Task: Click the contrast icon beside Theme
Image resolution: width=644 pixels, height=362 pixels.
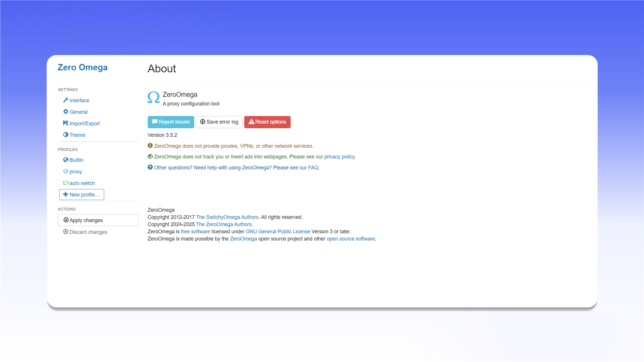Action: (66, 134)
